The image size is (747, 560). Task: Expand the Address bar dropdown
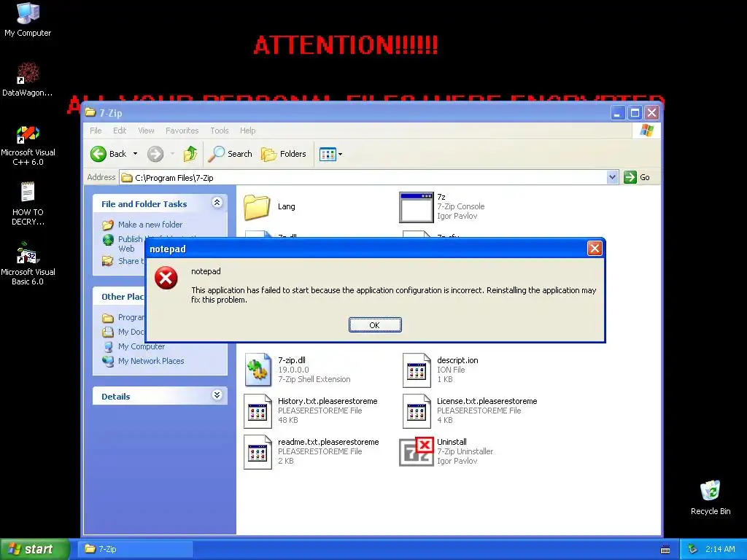click(612, 177)
